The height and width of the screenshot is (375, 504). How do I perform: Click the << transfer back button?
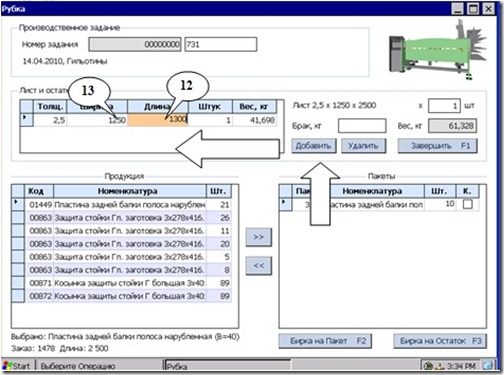click(259, 266)
